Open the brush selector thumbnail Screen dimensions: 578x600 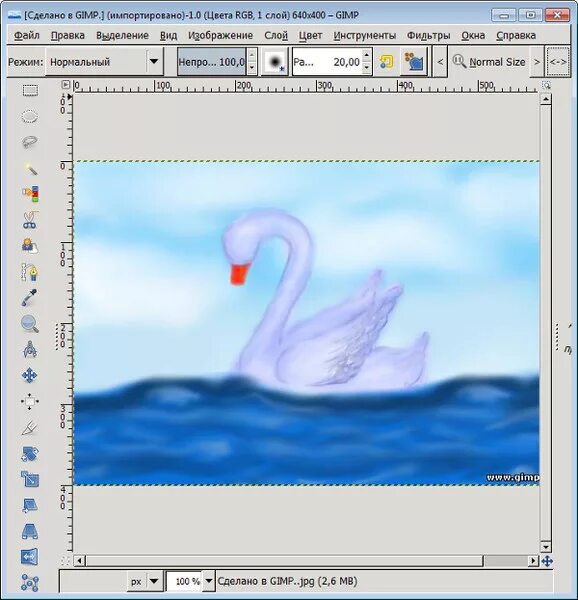(275, 62)
